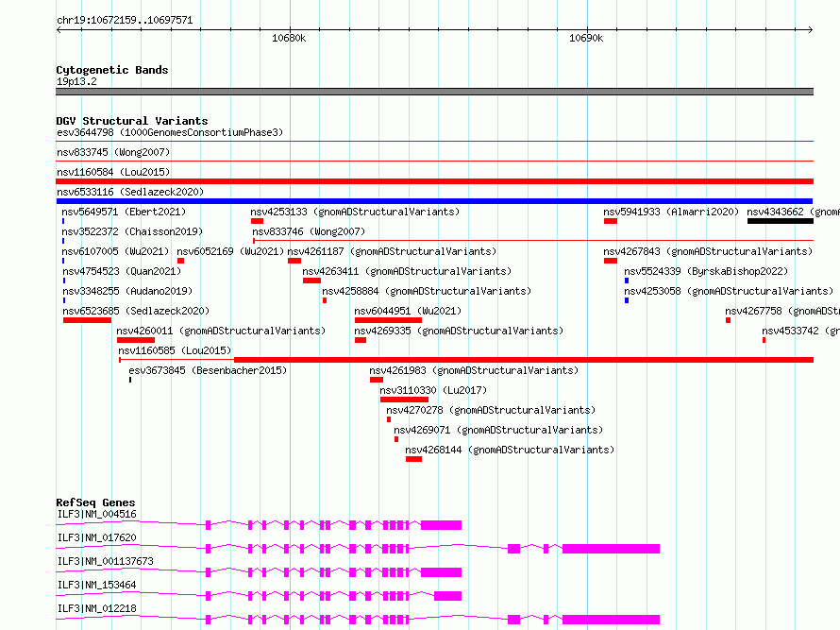The height and width of the screenshot is (630, 840).
Task: Select chr19:10672159..10697571 coordinates text
Action: point(125,21)
